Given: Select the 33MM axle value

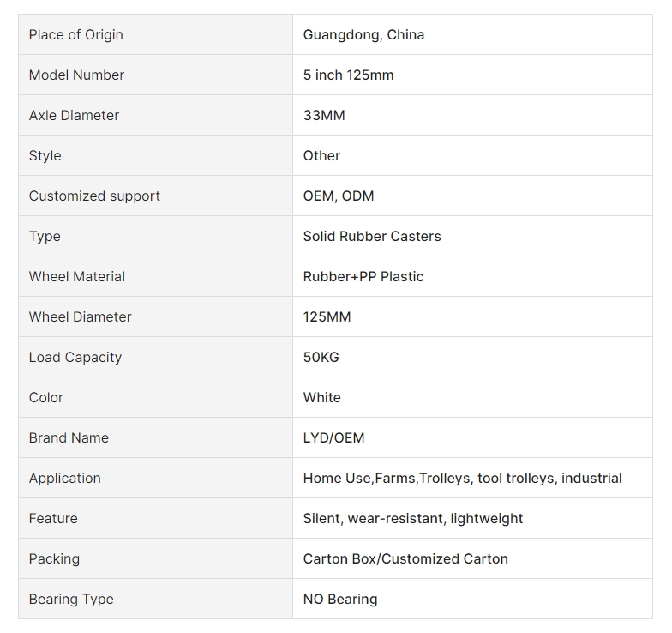Looking at the screenshot, I should click(324, 116).
